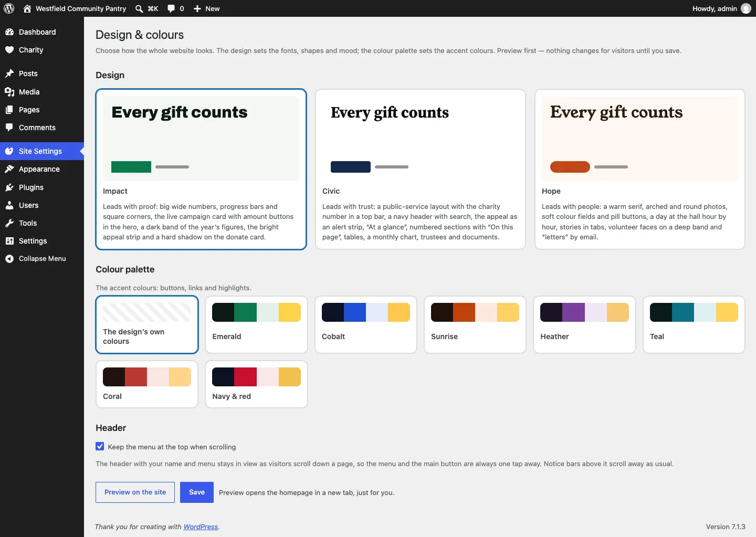Click the Tools wrench icon

[9, 223]
